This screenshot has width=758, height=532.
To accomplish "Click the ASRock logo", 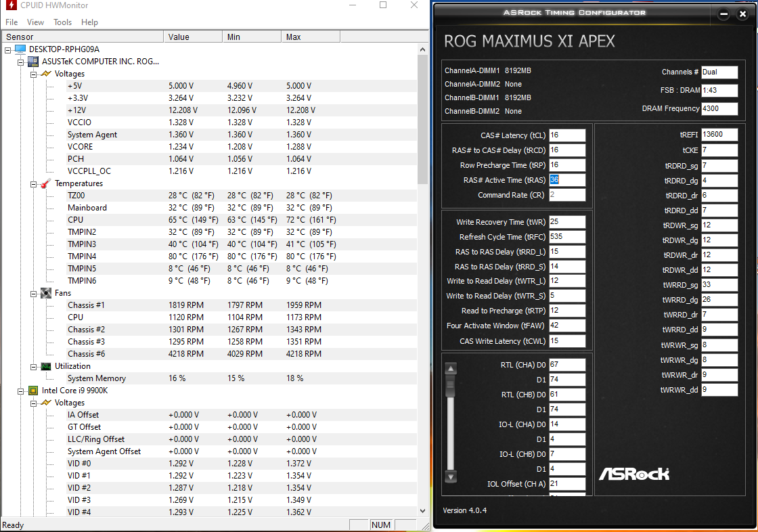I will point(633,474).
